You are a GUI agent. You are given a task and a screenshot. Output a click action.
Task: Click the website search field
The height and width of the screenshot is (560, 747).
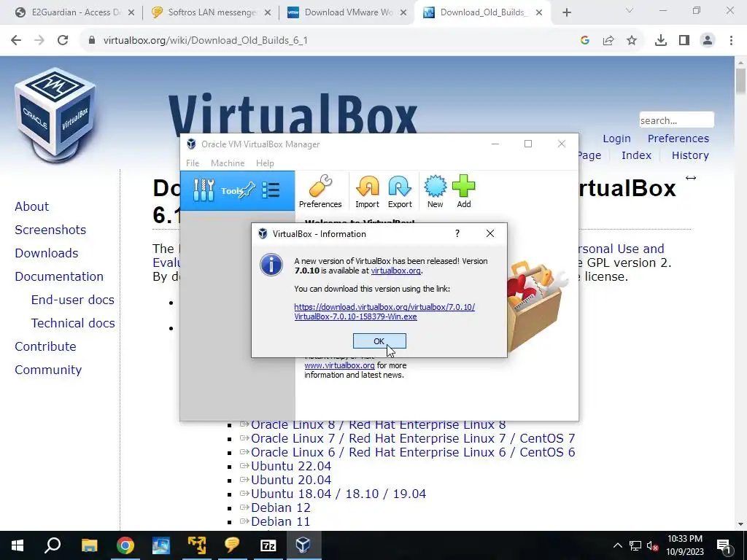coord(676,120)
